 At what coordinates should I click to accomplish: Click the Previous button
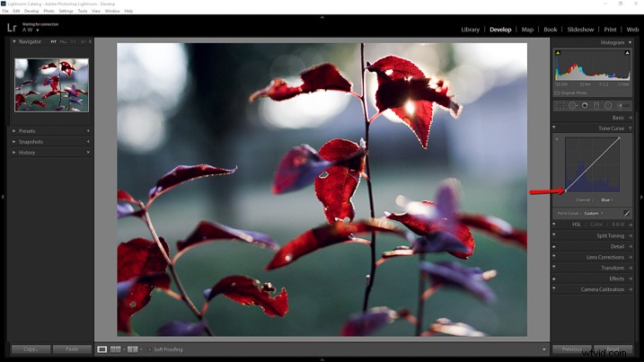point(572,349)
